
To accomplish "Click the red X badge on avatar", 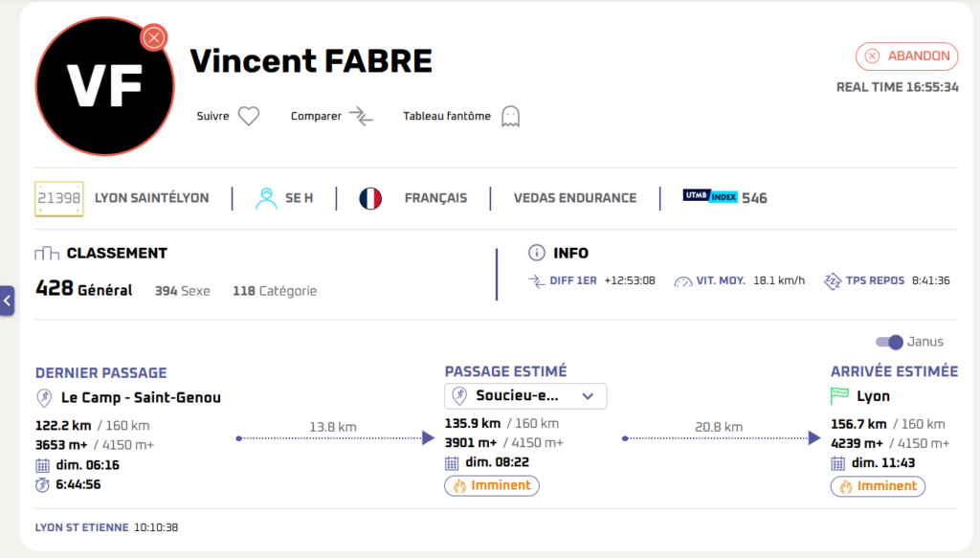I will (153, 38).
